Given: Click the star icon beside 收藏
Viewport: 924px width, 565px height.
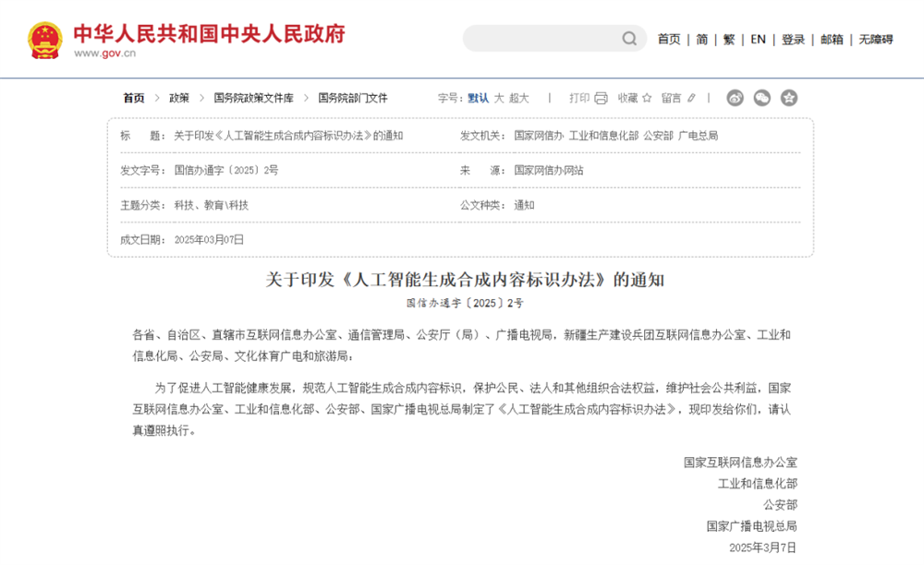Looking at the screenshot, I should (x=647, y=98).
